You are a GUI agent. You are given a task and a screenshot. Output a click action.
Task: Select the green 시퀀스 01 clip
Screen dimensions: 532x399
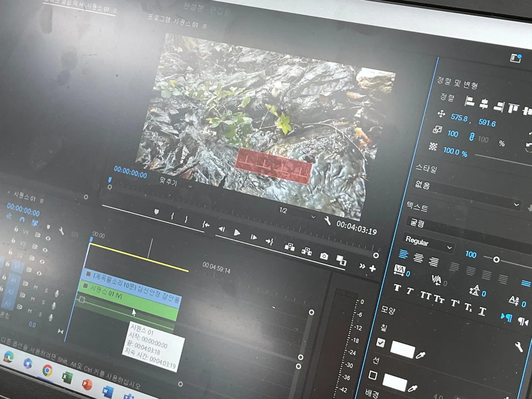[128, 301]
